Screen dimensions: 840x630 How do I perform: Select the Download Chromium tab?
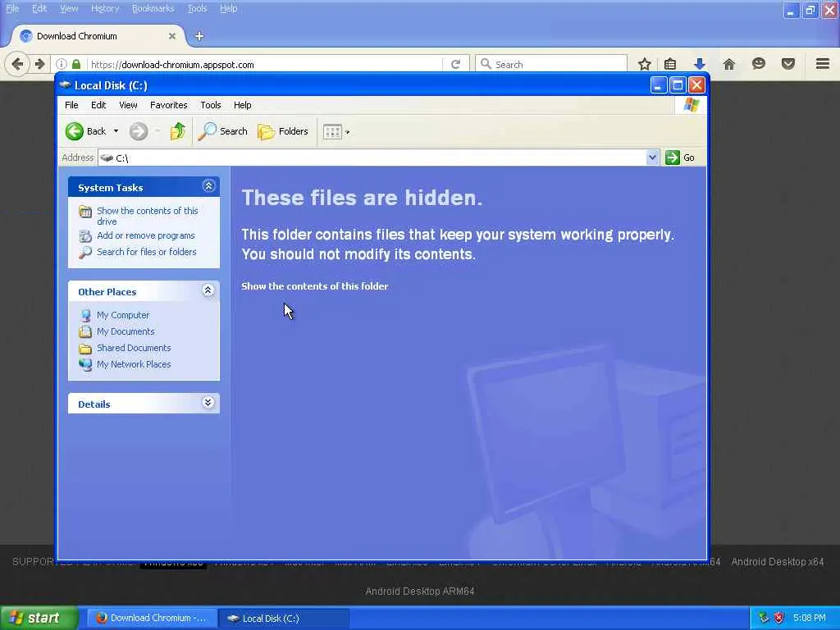click(97, 36)
